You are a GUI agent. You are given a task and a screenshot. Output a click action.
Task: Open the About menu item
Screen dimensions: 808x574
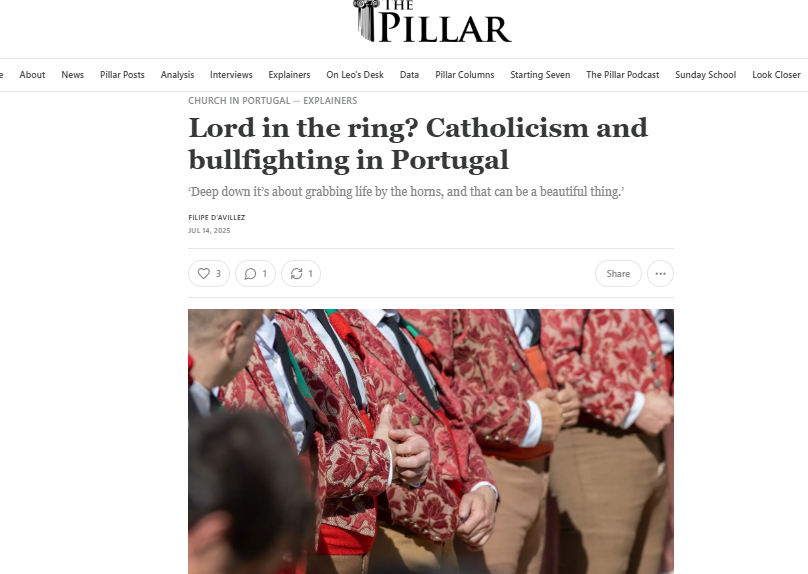[32, 75]
